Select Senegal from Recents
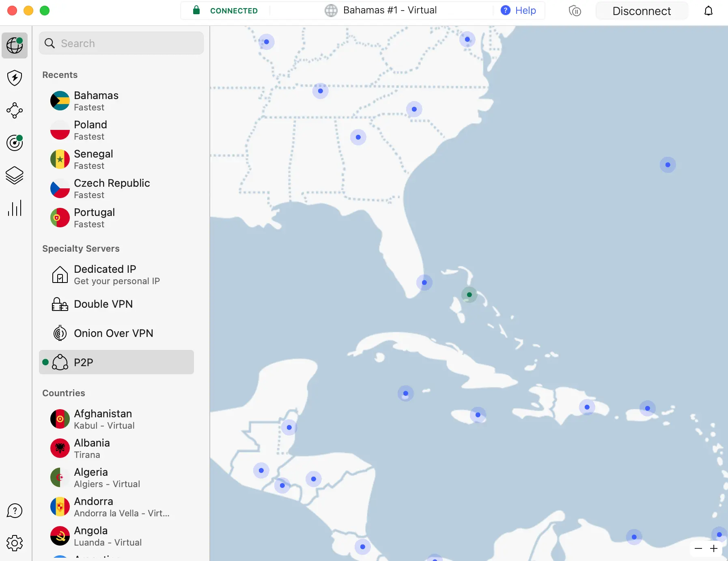The height and width of the screenshot is (561, 728). click(116, 159)
